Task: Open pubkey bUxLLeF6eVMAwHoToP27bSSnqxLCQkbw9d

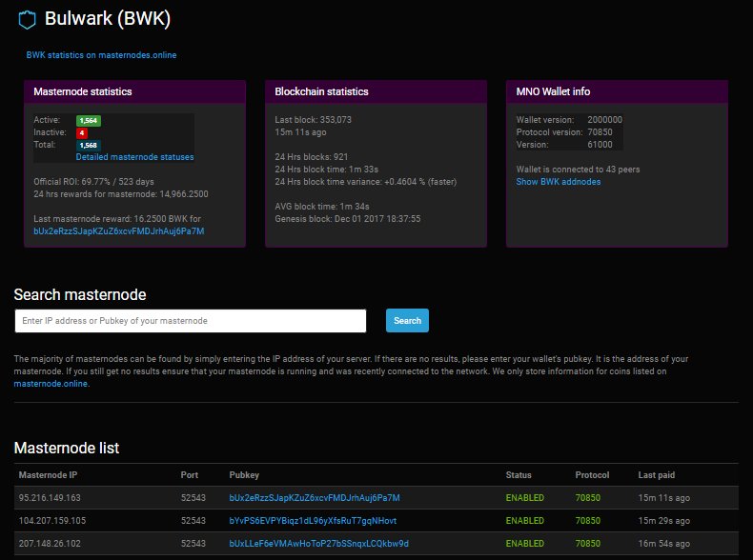Action: [x=319, y=544]
